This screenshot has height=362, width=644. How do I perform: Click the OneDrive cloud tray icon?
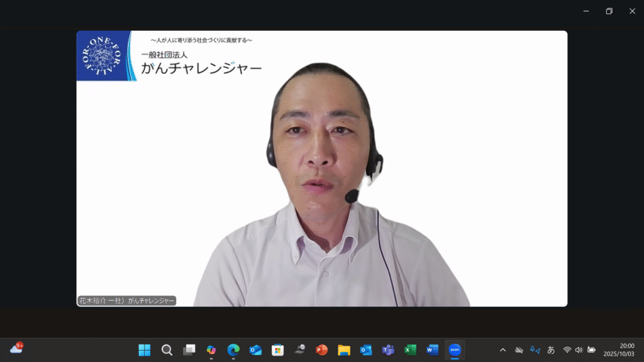519,350
